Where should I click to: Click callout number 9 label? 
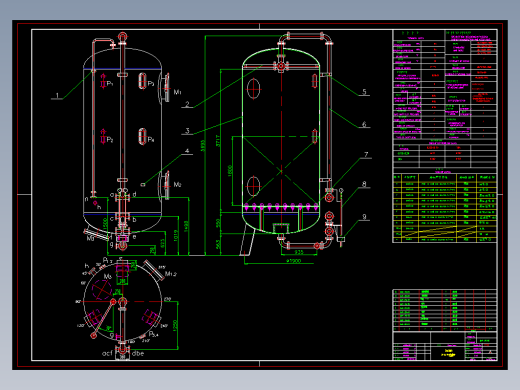pyautogui.click(x=364, y=216)
